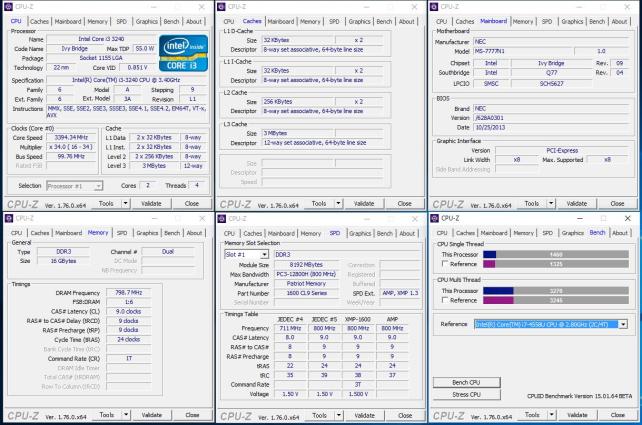
Task: Close the Bench-tab window with its X button
Action: click(x=628, y=218)
